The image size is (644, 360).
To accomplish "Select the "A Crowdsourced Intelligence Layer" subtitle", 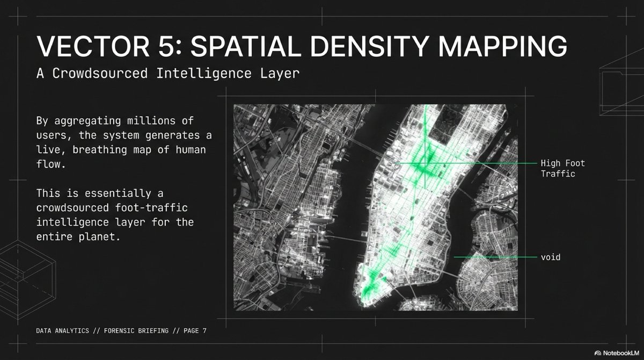I will [167, 74].
